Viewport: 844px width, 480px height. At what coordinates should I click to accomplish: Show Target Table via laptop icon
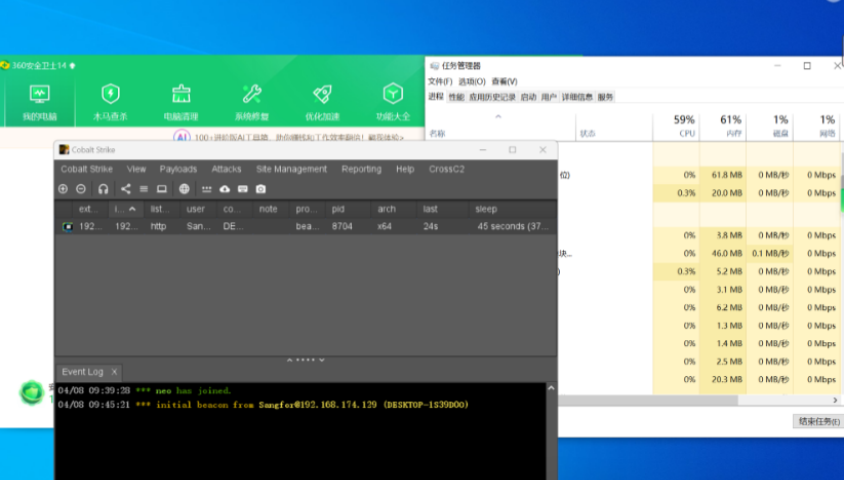[x=161, y=189]
